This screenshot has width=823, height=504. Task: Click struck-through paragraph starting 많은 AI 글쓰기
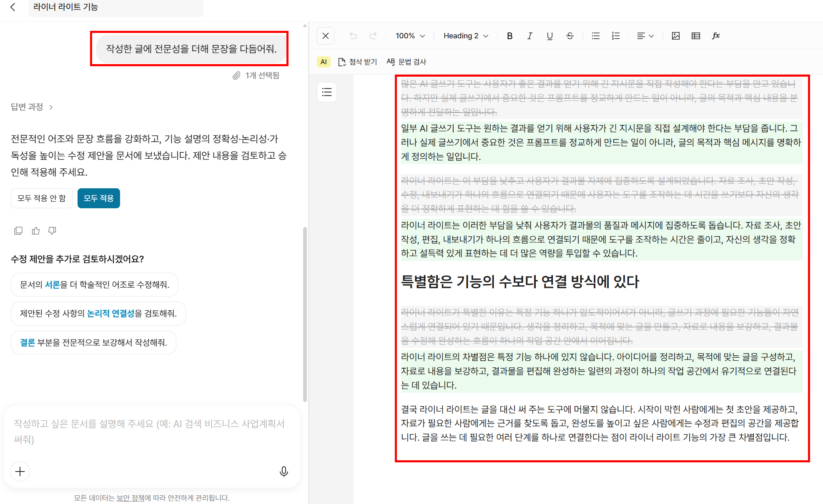[601, 98]
